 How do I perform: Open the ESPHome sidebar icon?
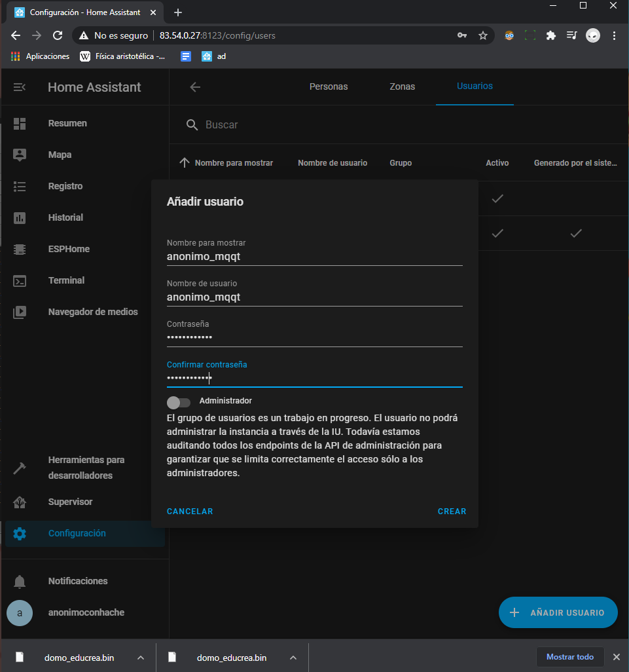pos(20,249)
